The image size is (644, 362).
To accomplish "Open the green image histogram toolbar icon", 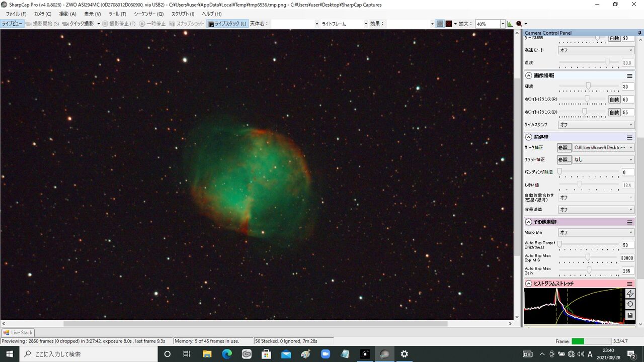I will pos(510,24).
